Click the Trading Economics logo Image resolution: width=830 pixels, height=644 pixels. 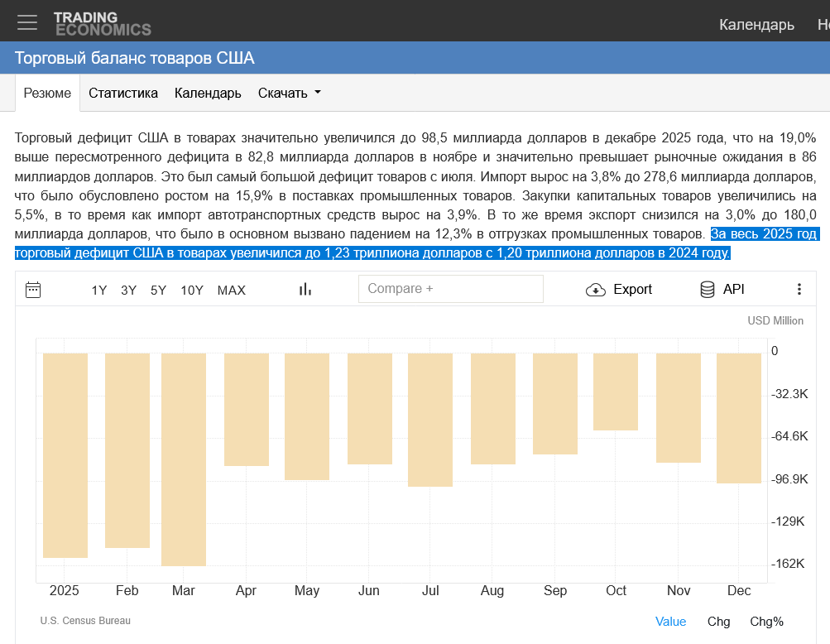pyautogui.click(x=102, y=23)
